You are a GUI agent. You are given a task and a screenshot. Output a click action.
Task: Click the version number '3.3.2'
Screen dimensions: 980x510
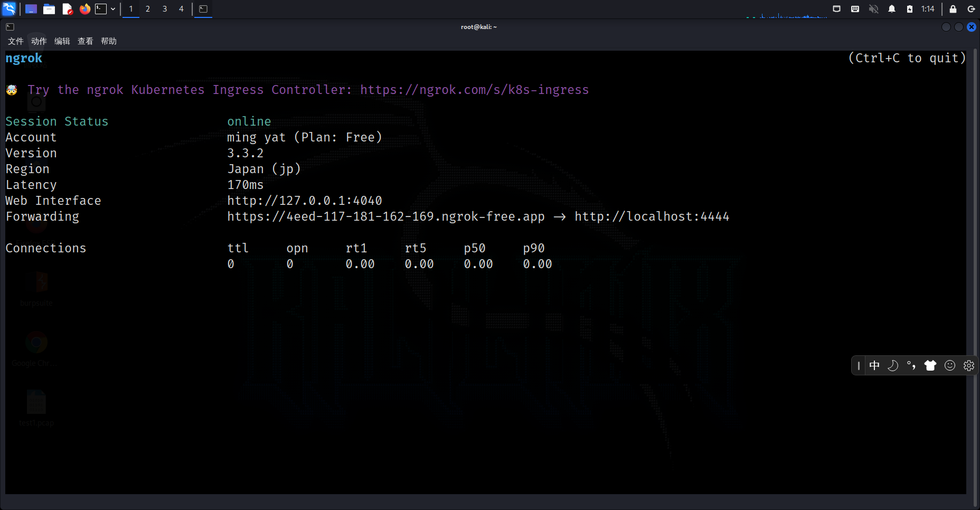pyautogui.click(x=246, y=153)
